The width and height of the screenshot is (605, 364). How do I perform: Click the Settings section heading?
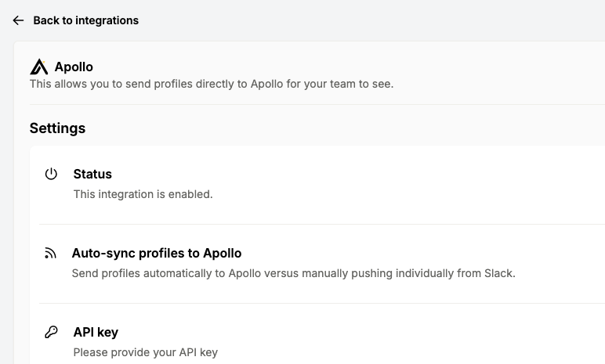point(57,128)
